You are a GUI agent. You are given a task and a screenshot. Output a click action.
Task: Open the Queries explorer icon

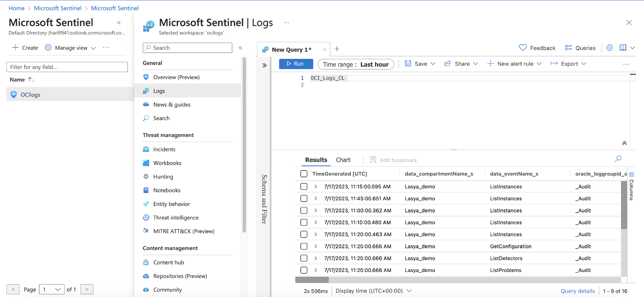[568, 48]
